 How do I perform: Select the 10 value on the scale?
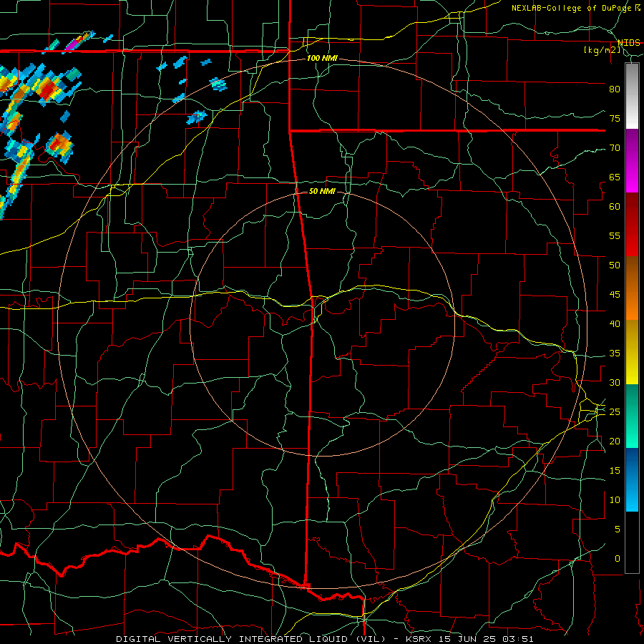615,500
